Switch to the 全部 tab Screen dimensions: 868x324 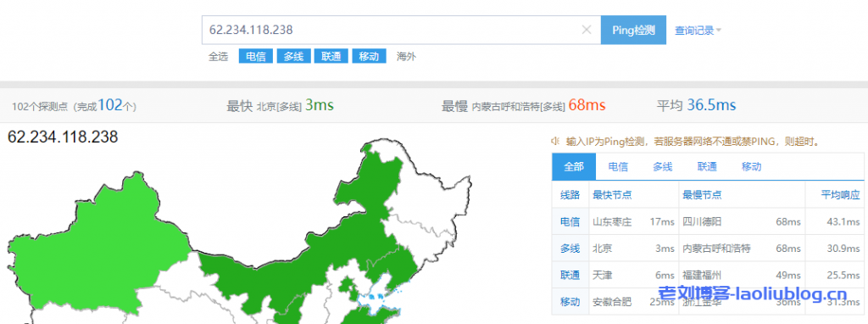click(574, 167)
